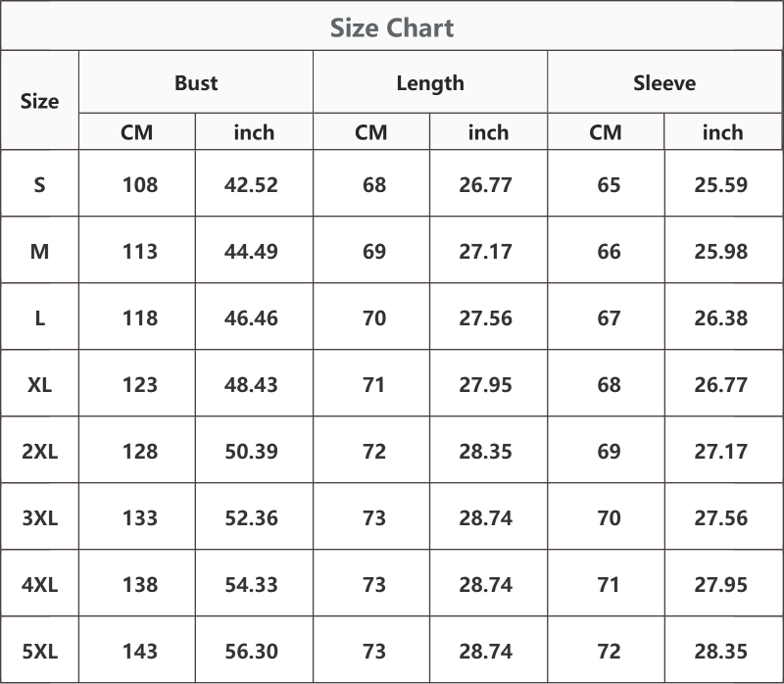Image resolution: width=784 pixels, height=684 pixels.
Task: Select sleeve value 65 in S row
Action: (x=609, y=184)
